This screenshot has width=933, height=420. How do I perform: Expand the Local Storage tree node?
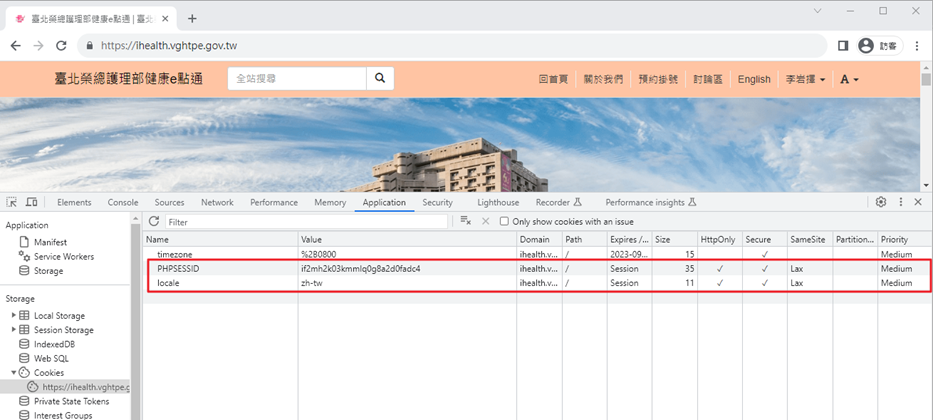(x=14, y=316)
